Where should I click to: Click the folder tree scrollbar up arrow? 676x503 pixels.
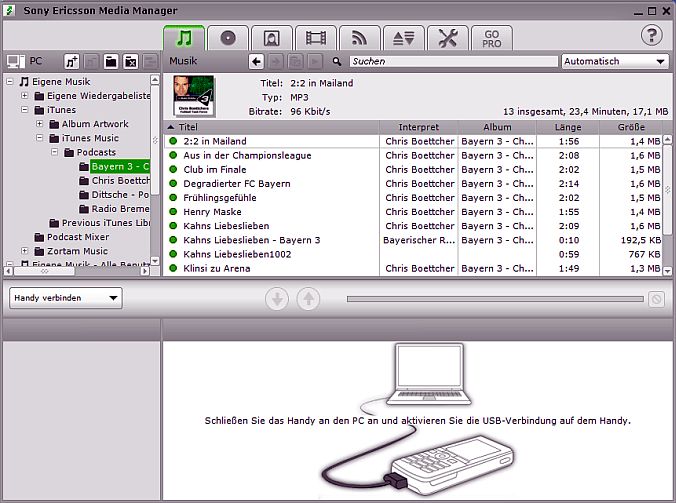155,80
